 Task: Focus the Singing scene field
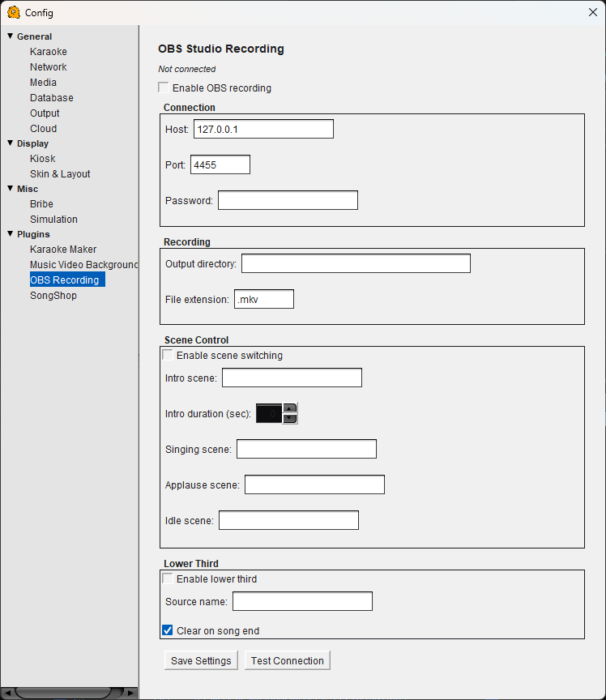(x=306, y=449)
